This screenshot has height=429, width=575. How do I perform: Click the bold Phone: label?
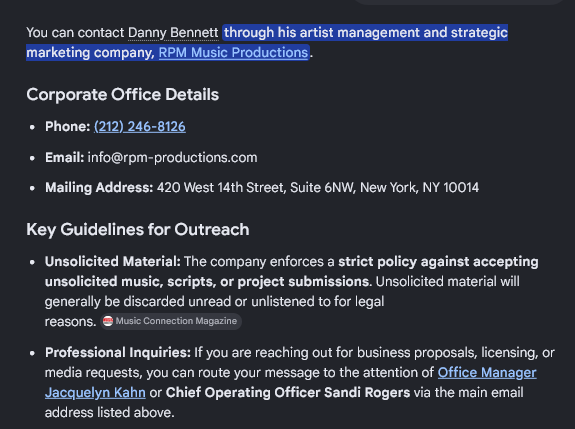pyautogui.click(x=67, y=126)
